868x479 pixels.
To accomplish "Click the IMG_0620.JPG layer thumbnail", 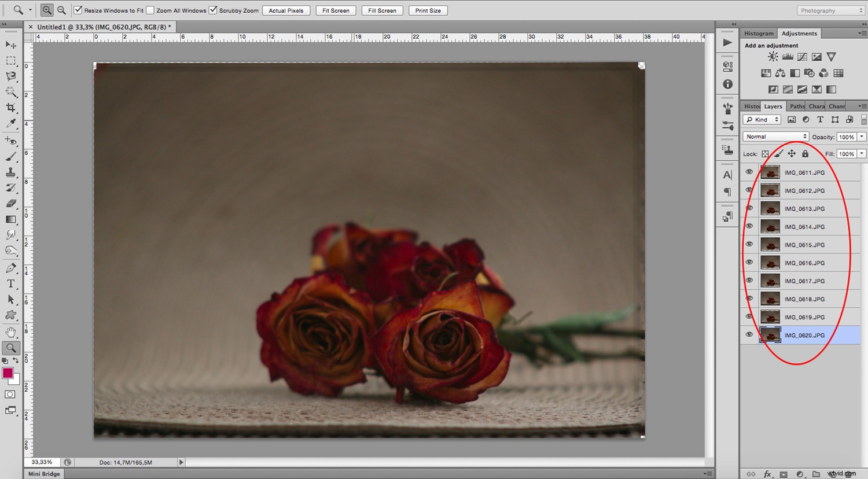I will (770, 335).
